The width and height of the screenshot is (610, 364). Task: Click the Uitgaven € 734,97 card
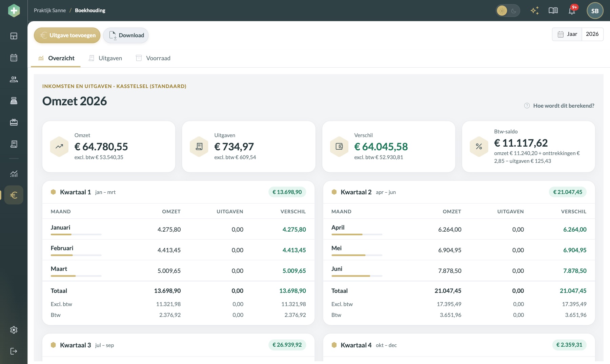click(x=249, y=147)
